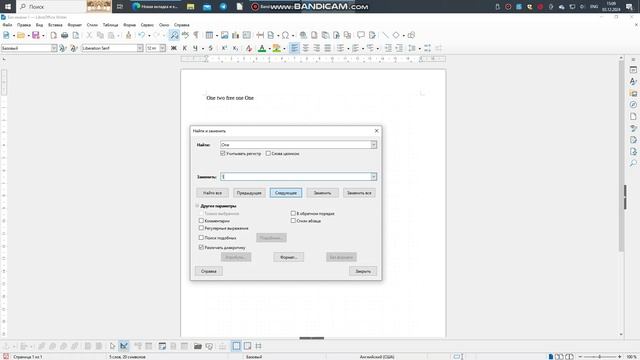Enable Replace backwards checkbox (В обратном порядке)
This screenshot has height=360, width=640.
pyautogui.click(x=293, y=213)
